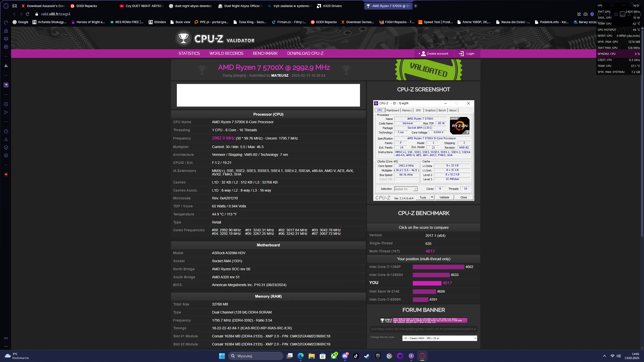644x362 pixels.
Task: Open sidebar Downloads icon
Action: pos(6,139)
